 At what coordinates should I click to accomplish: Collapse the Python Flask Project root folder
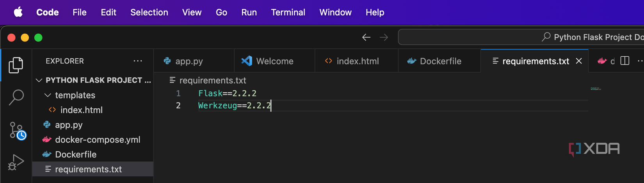(39, 80)
